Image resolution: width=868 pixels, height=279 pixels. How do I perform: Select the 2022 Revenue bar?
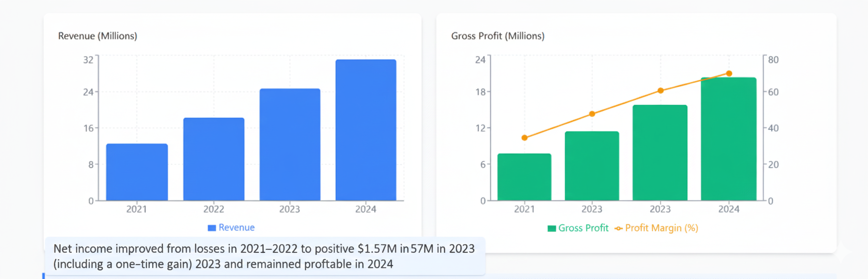click(214, 159)
